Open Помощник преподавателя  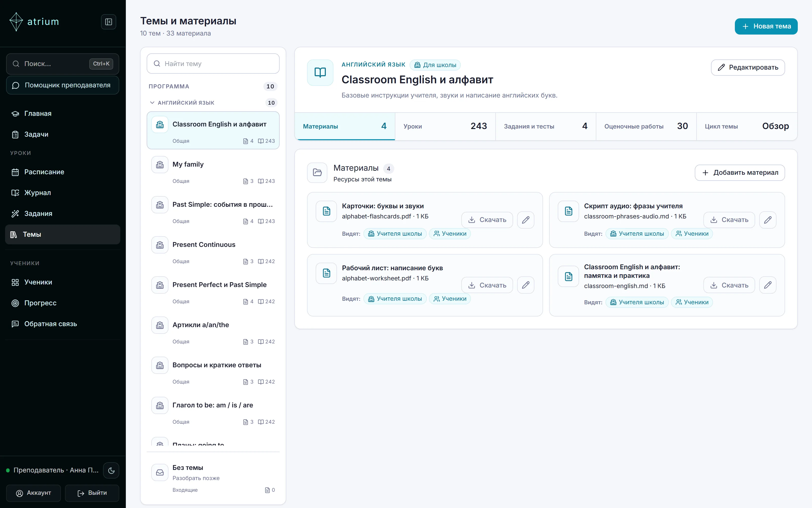(x=63, y=85)
